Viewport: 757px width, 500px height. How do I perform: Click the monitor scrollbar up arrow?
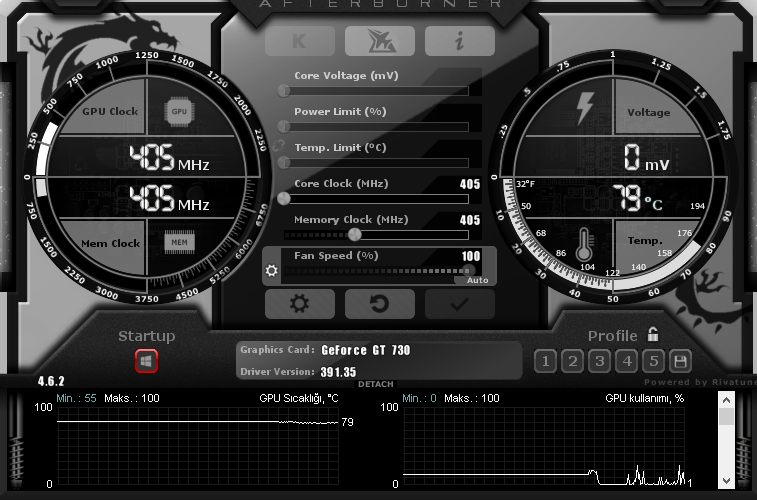[726, 400]
